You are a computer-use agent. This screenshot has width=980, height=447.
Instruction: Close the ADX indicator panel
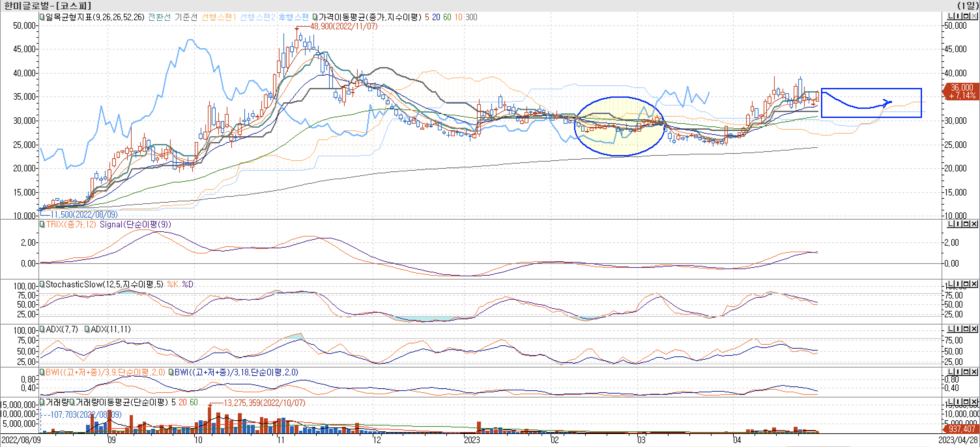pyautogui.click(x=974, y=329)
